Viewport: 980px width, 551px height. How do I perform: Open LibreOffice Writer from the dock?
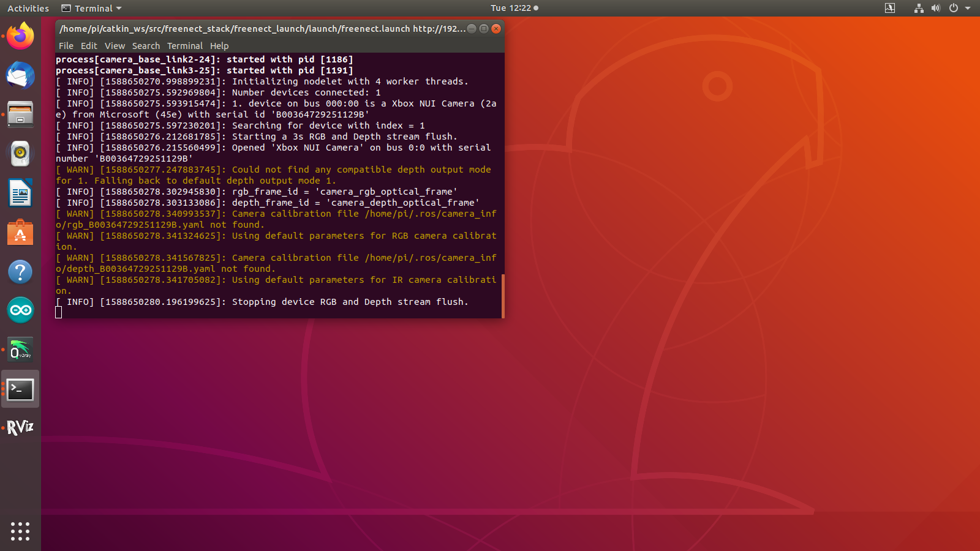(x=20, y=193)
